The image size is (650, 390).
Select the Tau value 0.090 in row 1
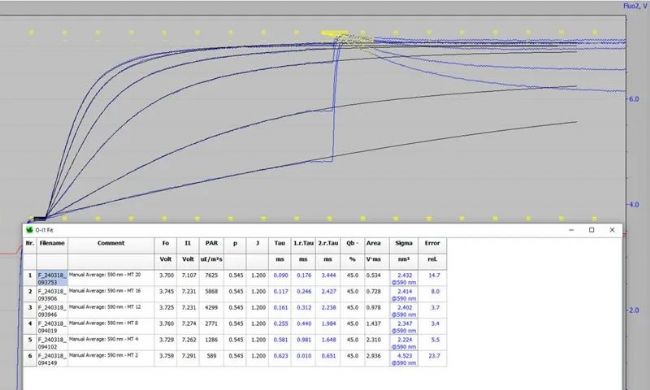point(281,275)
